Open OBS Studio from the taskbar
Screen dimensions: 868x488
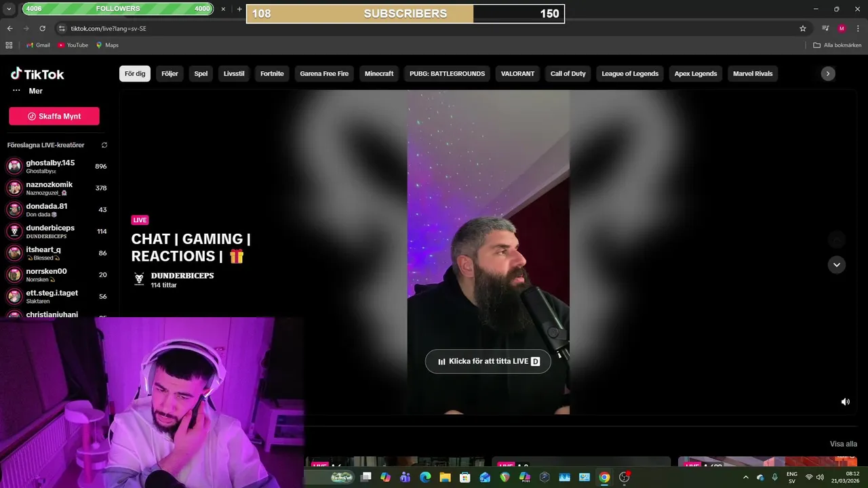coord(625,477)
